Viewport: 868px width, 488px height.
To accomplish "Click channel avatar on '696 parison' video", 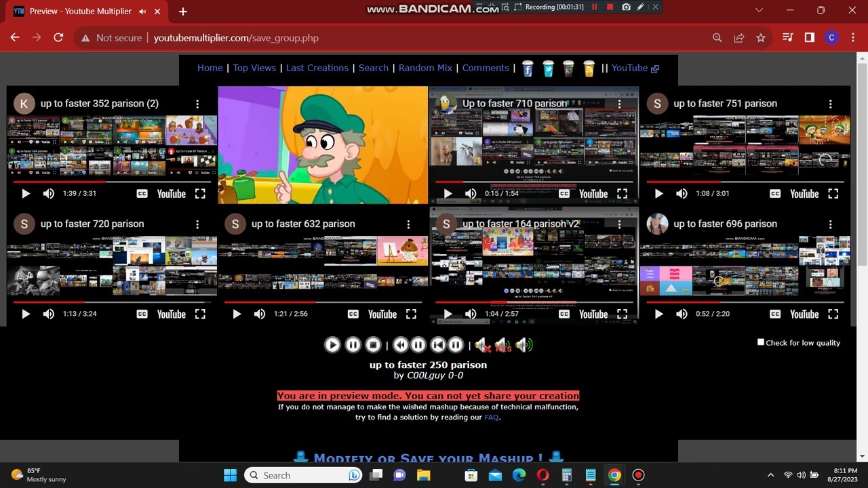I will tap(657, 224).
